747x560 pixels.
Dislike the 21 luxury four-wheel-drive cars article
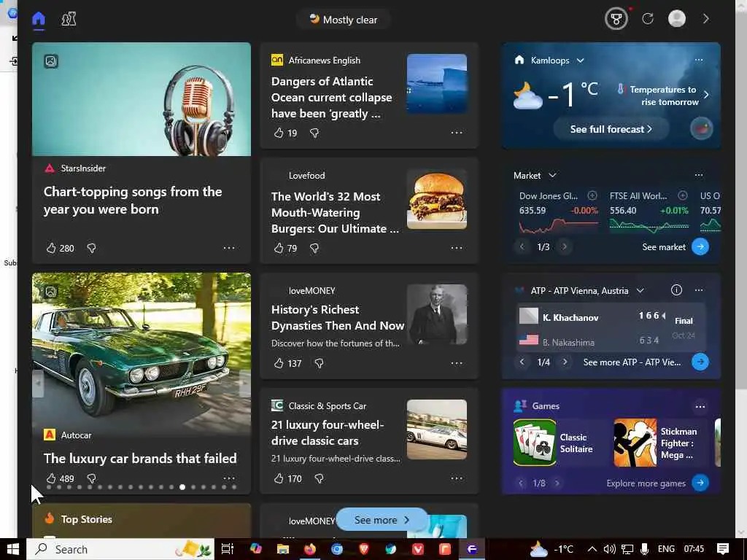pos(320,478)
